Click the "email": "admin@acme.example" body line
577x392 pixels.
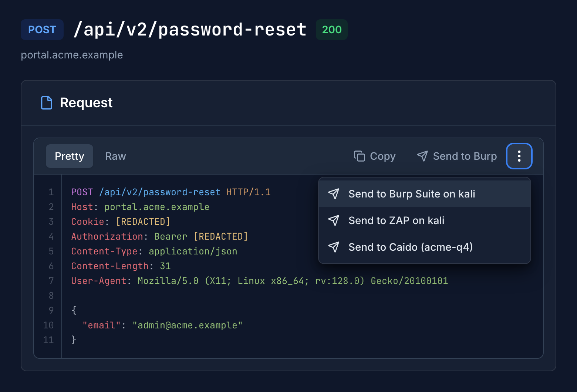tap(162, 325)
